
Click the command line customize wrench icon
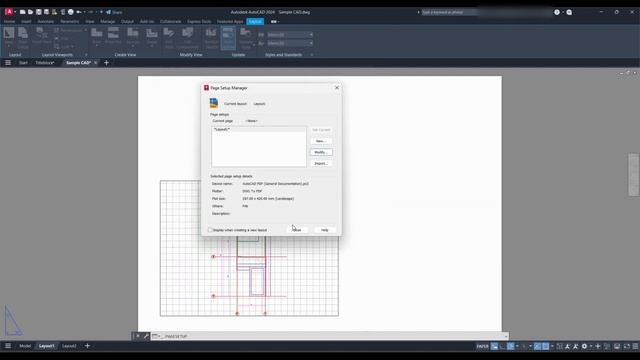(x=146, y=336)
